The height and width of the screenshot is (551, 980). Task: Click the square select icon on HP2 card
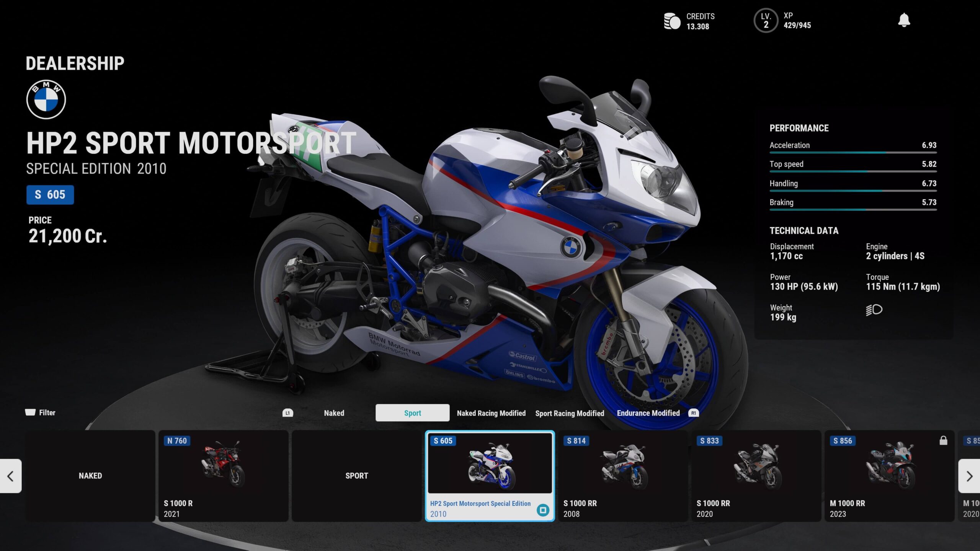(543, 510)
